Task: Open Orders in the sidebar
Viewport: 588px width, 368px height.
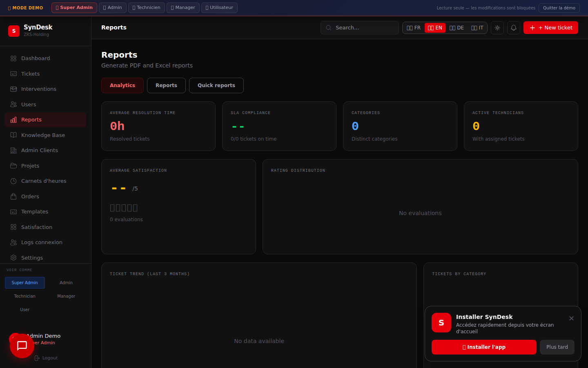Action: (x=30, y=197)
